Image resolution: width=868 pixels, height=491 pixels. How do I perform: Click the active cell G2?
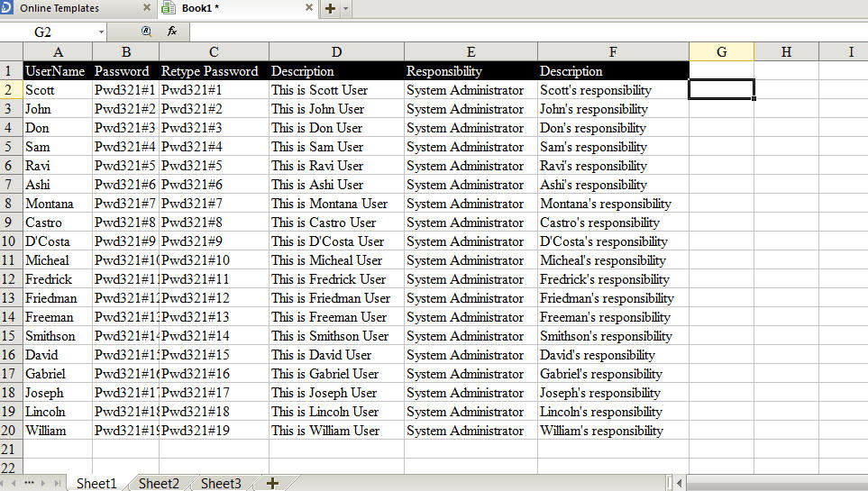click(x=721, y=90)
